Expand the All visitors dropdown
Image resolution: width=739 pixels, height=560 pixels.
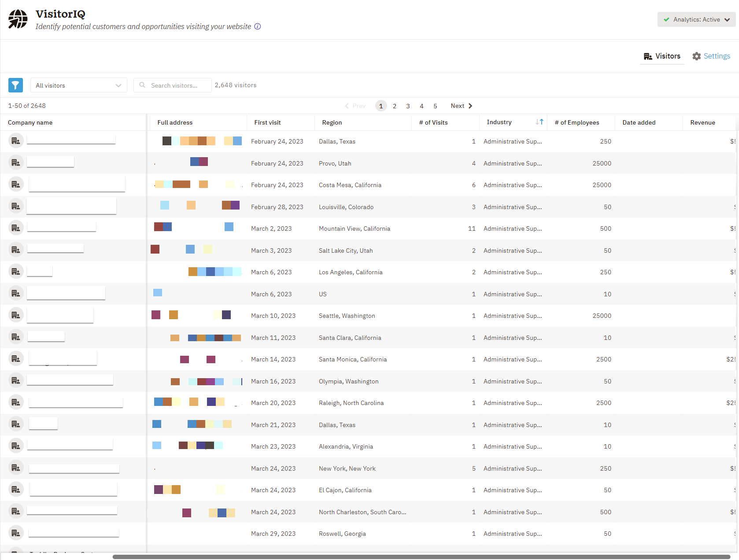(x=78, y=85)
